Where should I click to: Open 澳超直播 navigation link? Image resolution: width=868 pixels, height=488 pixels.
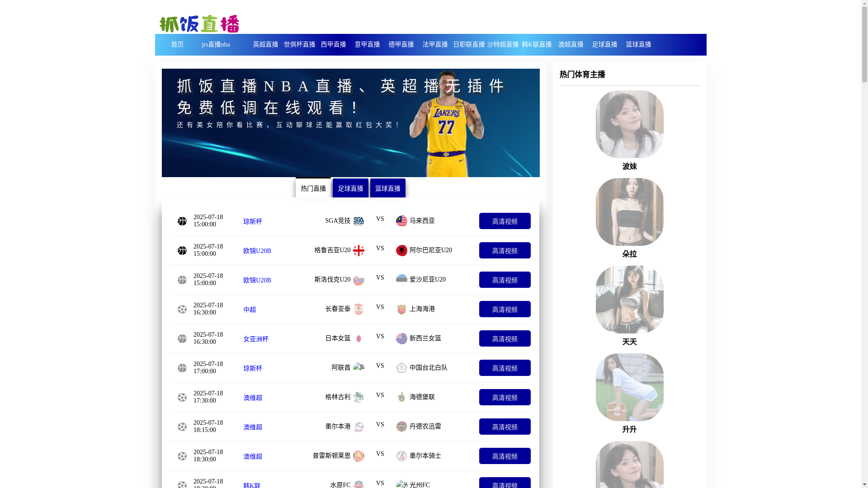pos(571,44)
